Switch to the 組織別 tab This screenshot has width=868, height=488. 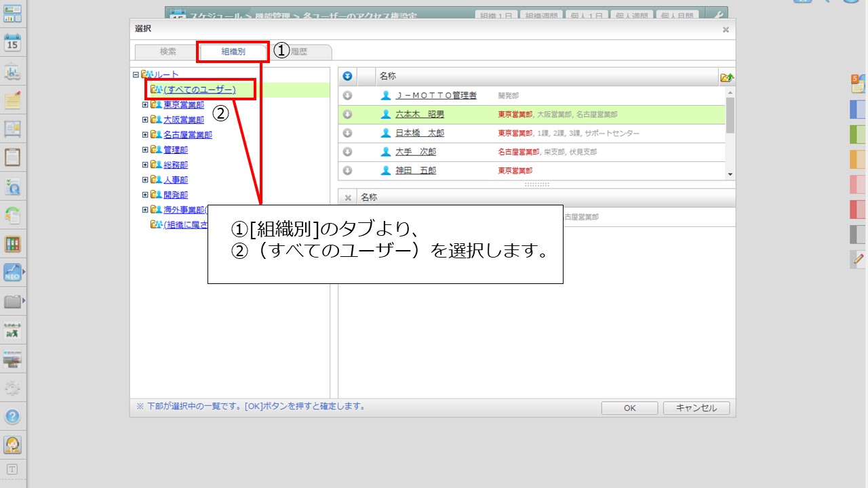click(233, 52)
